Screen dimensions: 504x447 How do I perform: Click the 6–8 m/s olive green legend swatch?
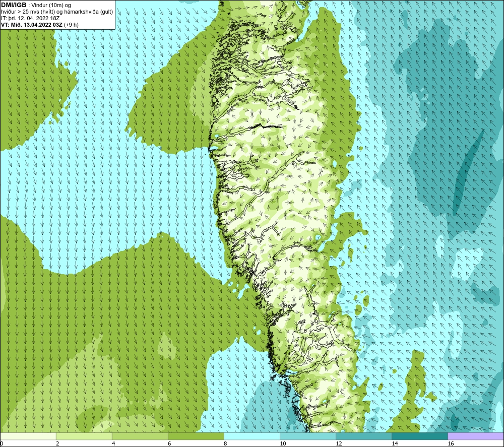pyautogui.click(x=196, y=436)
